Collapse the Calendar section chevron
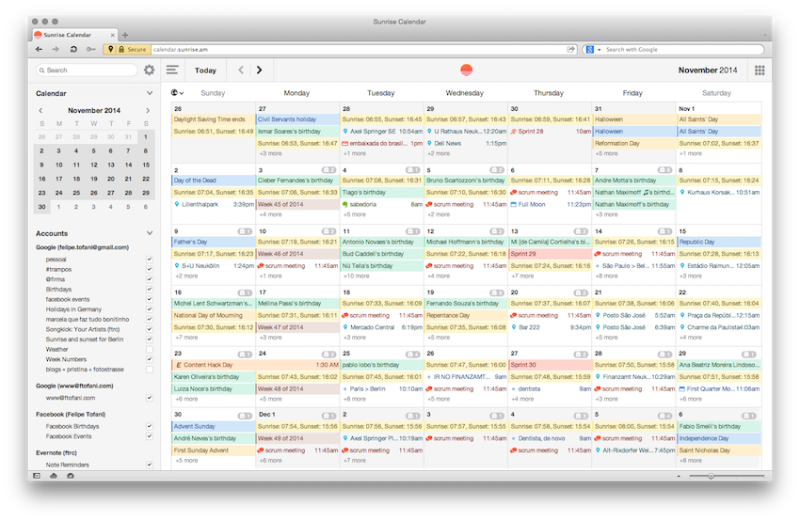This screenshot has height=521, width=800. click(149, 93)
